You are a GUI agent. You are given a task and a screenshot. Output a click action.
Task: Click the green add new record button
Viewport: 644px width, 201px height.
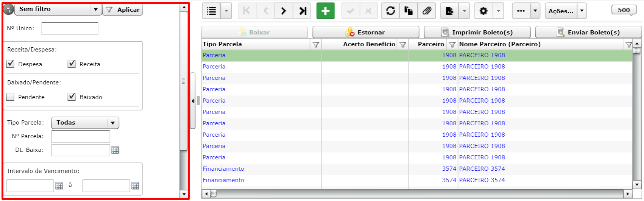click(x=325, y=11)
